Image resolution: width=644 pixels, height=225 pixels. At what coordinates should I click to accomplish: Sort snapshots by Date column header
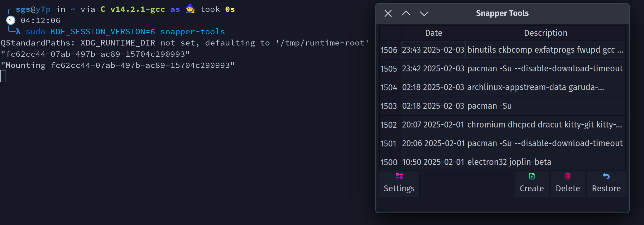(433, 33)
